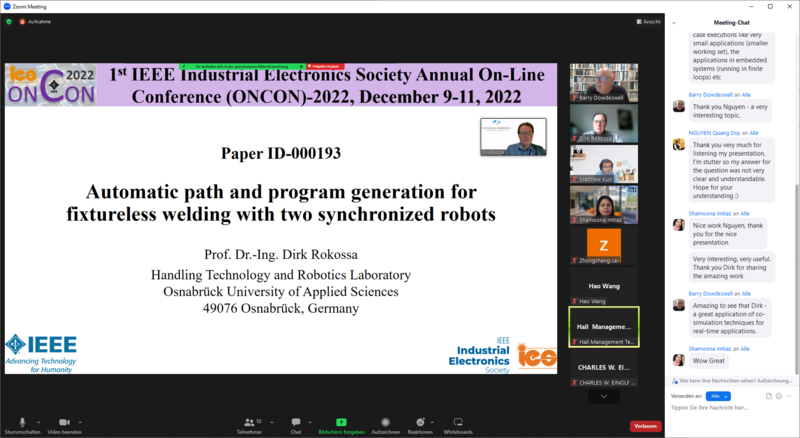
Task: Open the chat more options ellipsis
Action: tap(788, 396)
